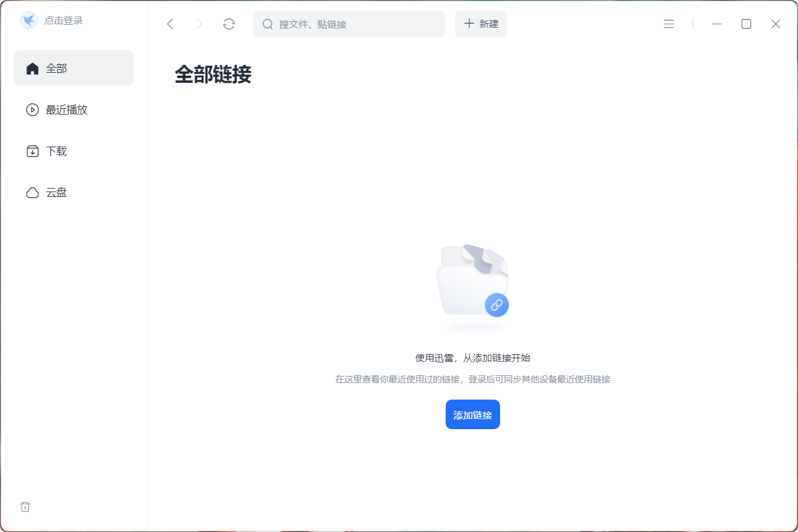This screenshot has height=532, width=798.
Task: Click the Xunlei bird logo avatar
Action: point(28,21)
